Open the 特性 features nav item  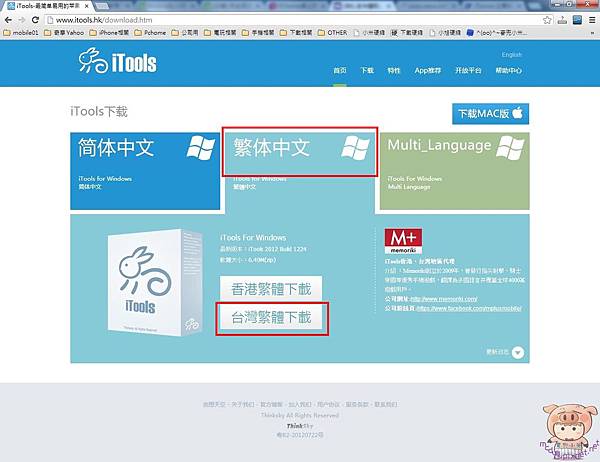[x=394, y=70]
